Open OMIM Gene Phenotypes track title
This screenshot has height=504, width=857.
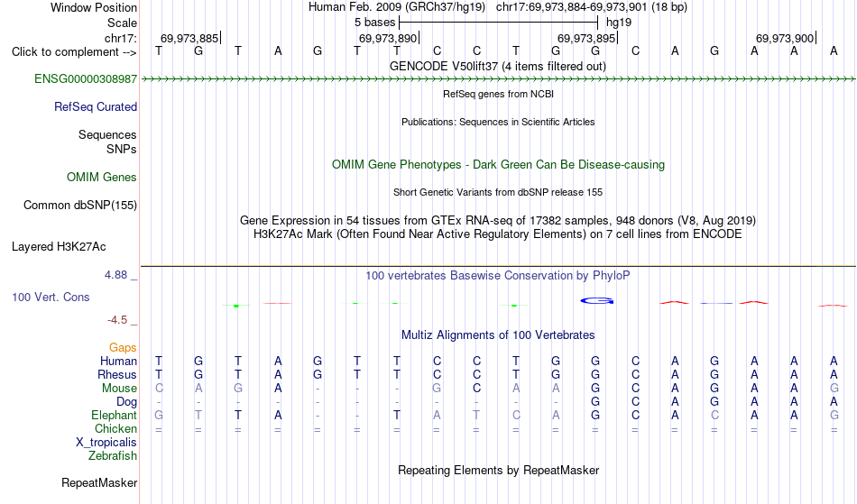pyautogui.click(x=499, y=164)
